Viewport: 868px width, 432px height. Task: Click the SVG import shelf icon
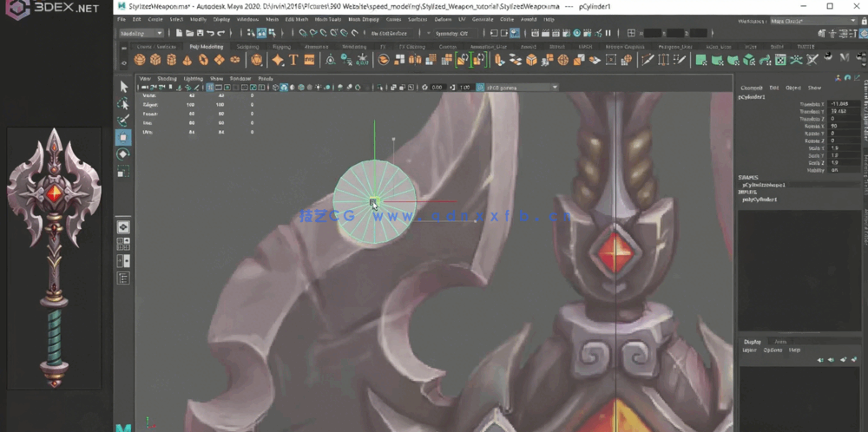[x=309, y=60]
